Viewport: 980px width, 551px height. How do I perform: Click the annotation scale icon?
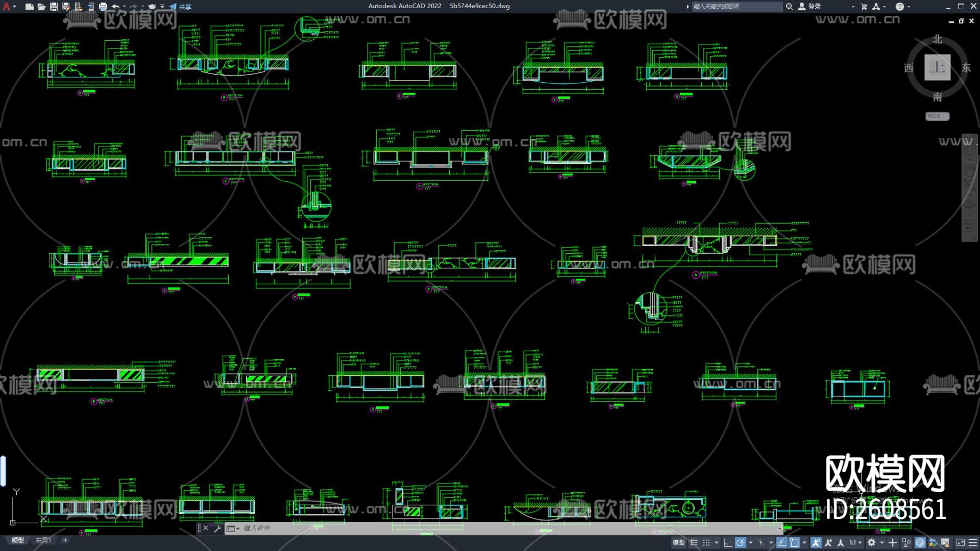click(x=841, y=543)
